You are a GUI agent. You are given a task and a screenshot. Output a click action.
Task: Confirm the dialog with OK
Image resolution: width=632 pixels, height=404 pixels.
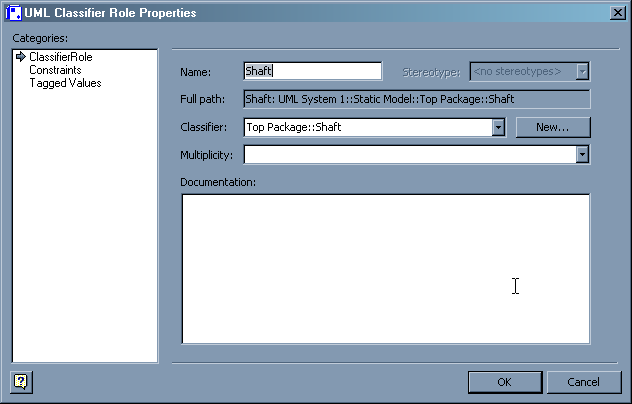point(505,382)
